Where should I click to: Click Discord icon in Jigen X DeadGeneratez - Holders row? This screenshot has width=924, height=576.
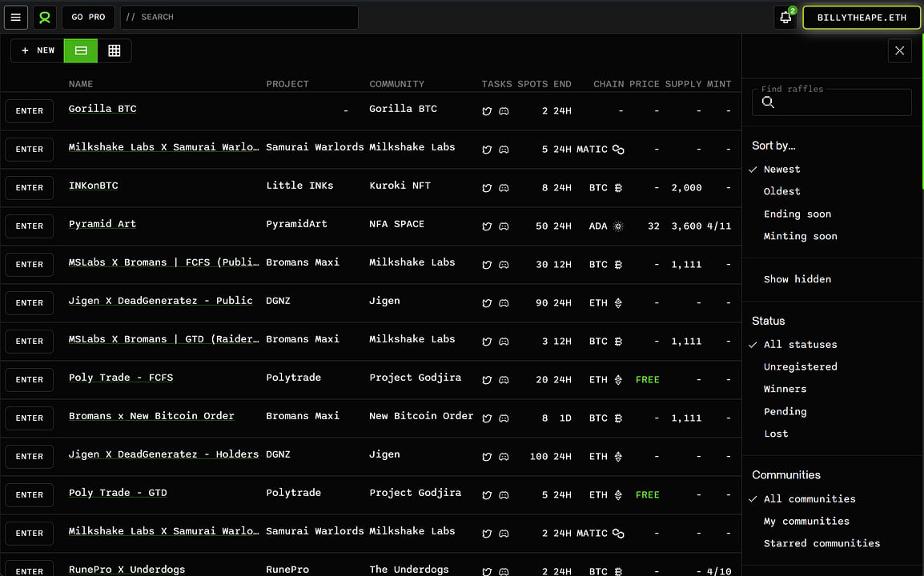[x=504, y=457]
